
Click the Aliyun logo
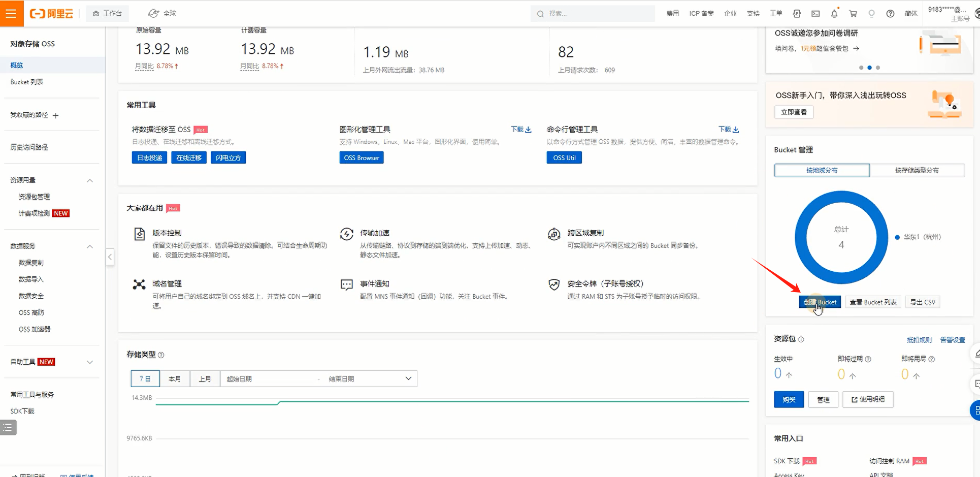(51, 14)
